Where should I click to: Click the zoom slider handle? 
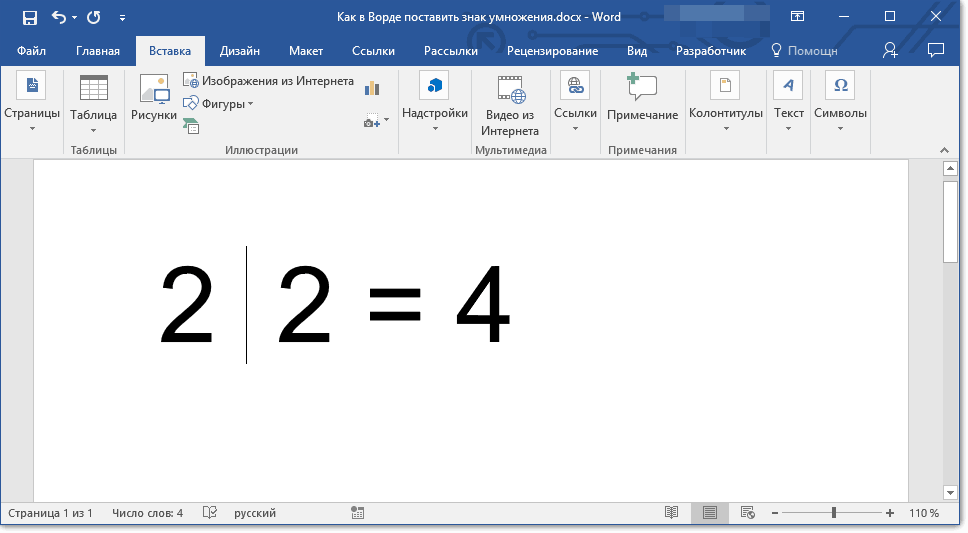[833, 513]
